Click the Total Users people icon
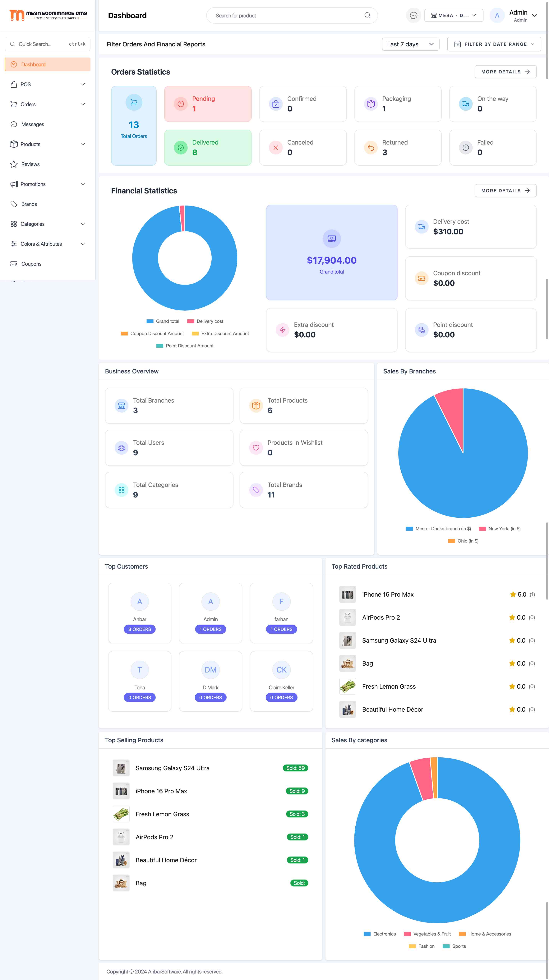 point(121,448)
